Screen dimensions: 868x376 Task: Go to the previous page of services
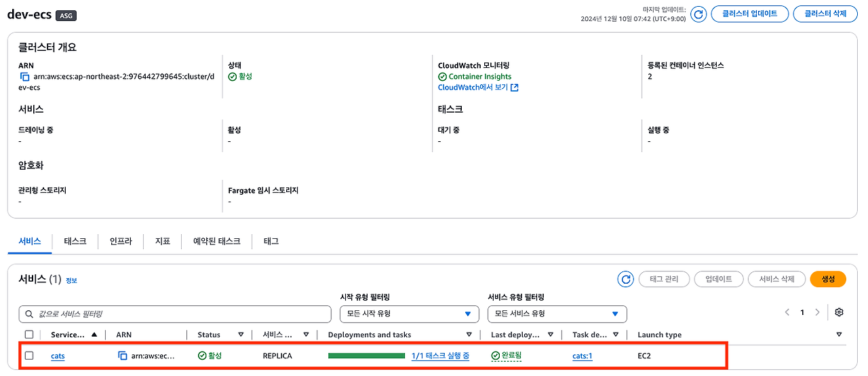click(x=787, y=312)
